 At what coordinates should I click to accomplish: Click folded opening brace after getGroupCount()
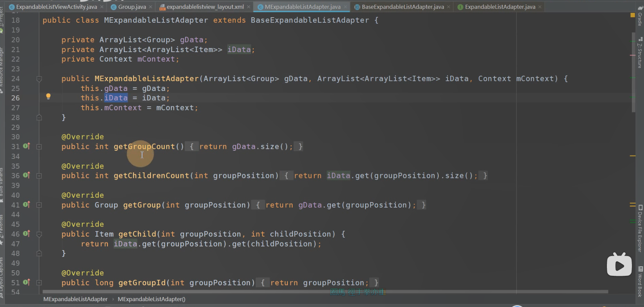[191, 146]
